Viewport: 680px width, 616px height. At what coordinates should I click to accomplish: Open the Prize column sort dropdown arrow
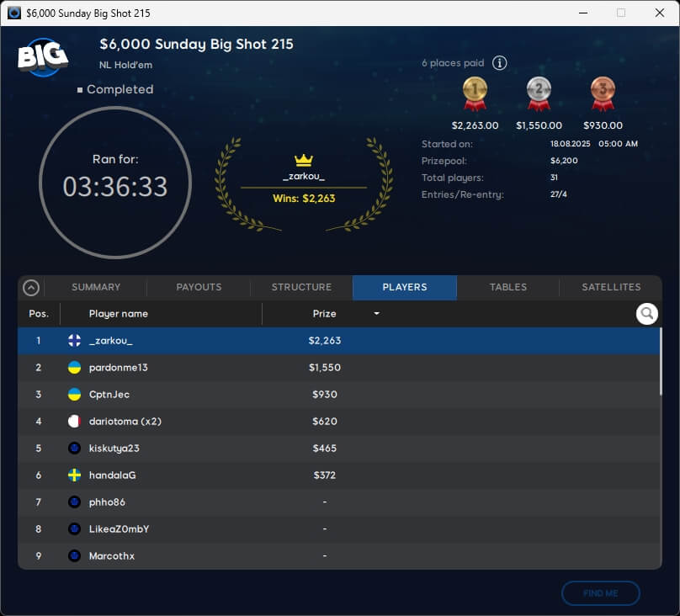376,314
